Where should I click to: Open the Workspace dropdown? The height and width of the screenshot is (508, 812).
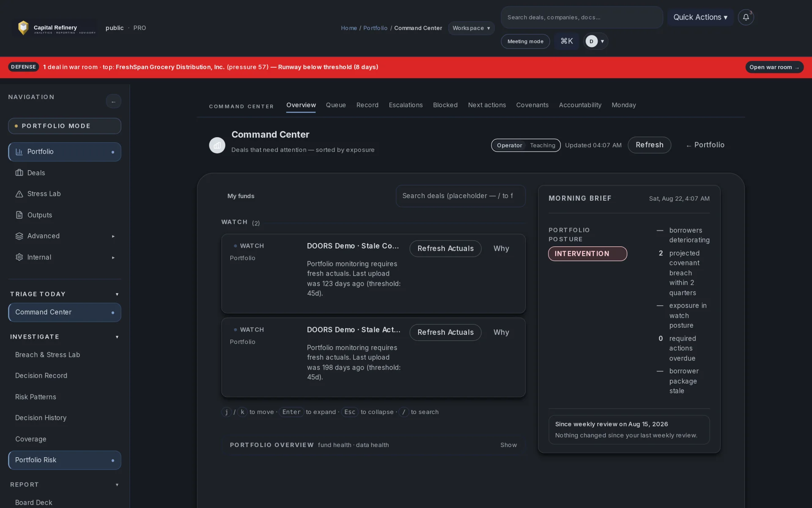471,28
